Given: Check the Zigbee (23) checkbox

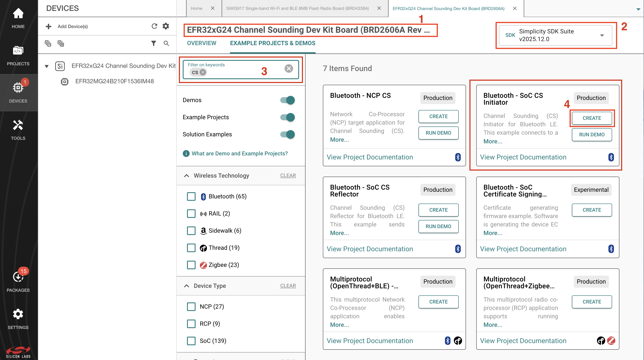Looking at the screenshot, I should tap(191, 265).
